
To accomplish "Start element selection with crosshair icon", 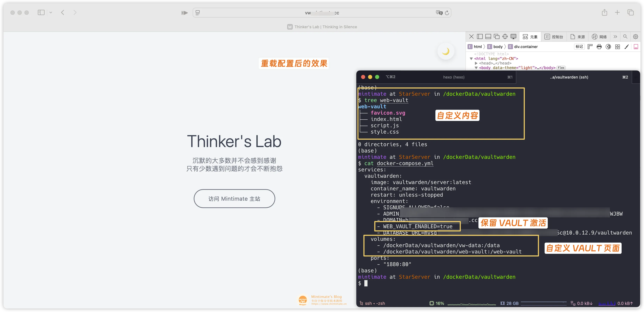I will point(505,37).
